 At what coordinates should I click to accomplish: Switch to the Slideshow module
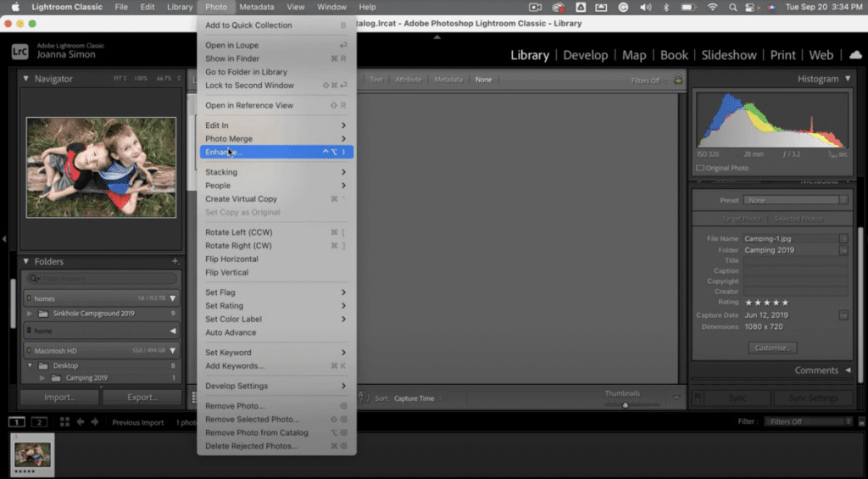click(x=728, y=55)
